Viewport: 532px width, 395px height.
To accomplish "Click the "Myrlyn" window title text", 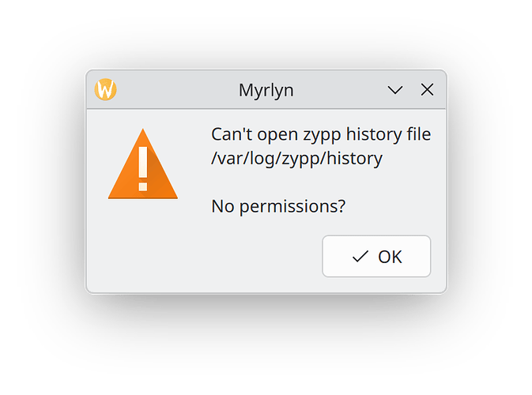I will coord(266,90).
